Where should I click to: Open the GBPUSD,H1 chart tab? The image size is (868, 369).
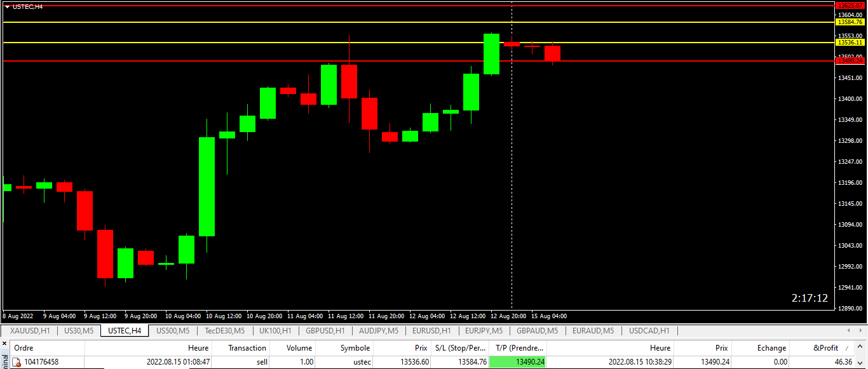[325, 331]
